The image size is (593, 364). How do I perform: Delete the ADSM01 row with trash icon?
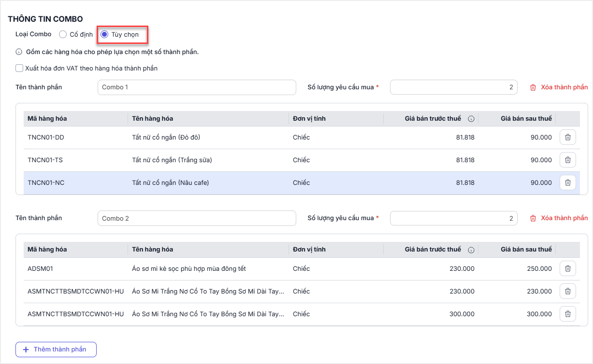pyautogui.click(x=567, y=269)
